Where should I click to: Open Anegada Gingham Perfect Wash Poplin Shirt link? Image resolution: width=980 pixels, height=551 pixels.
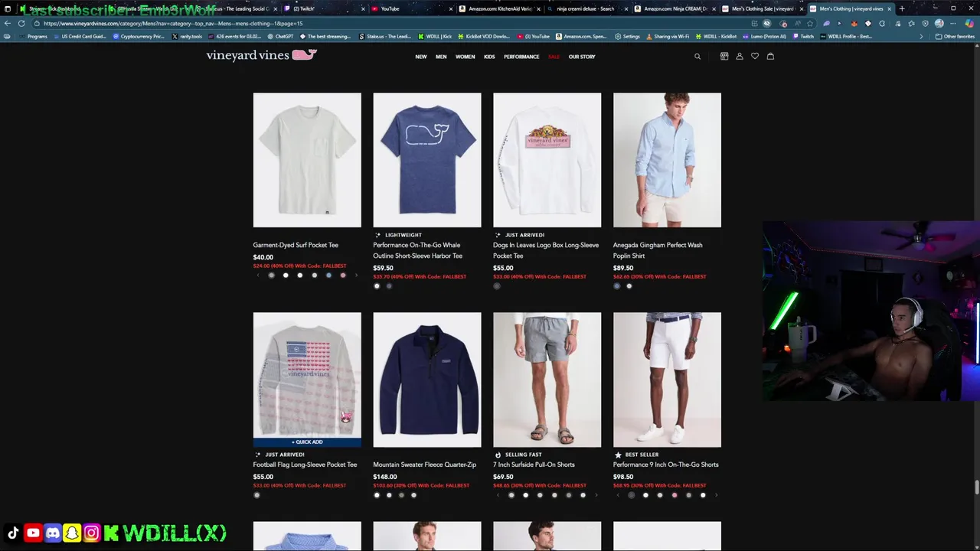(x=658, y=250)
